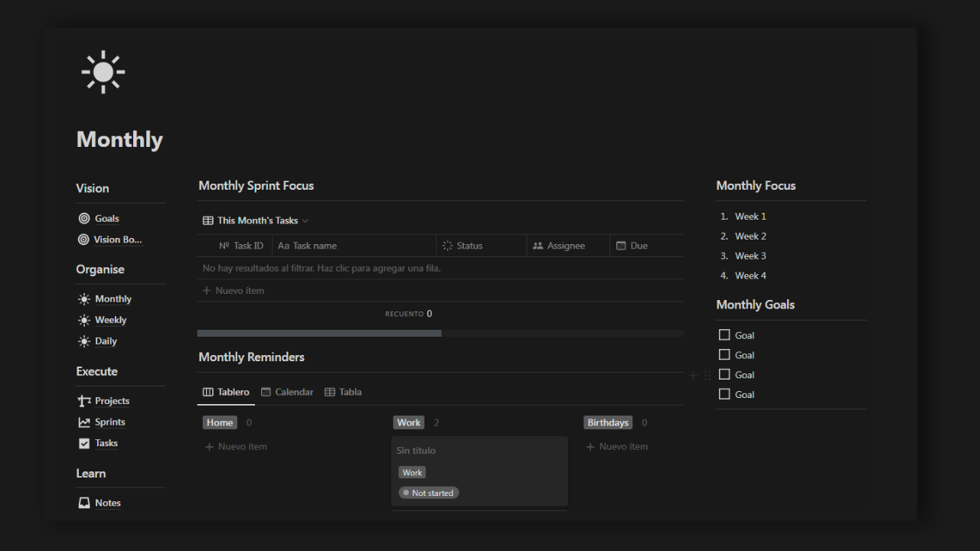Click the Status spinner icon in header
This screenshot has height=551, width=980.
tap(448, 246)
